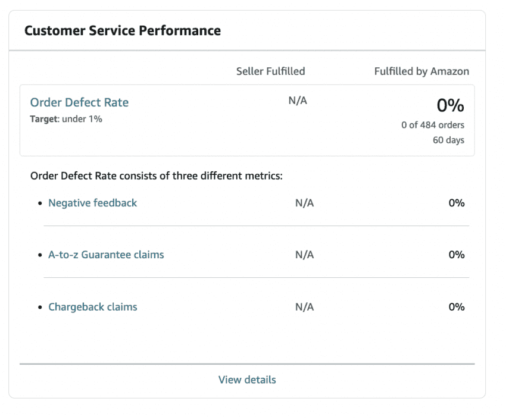Viewport: 509px width, 420px height.
Task: Select the Chargeback claims link
Action: point(92,307)
